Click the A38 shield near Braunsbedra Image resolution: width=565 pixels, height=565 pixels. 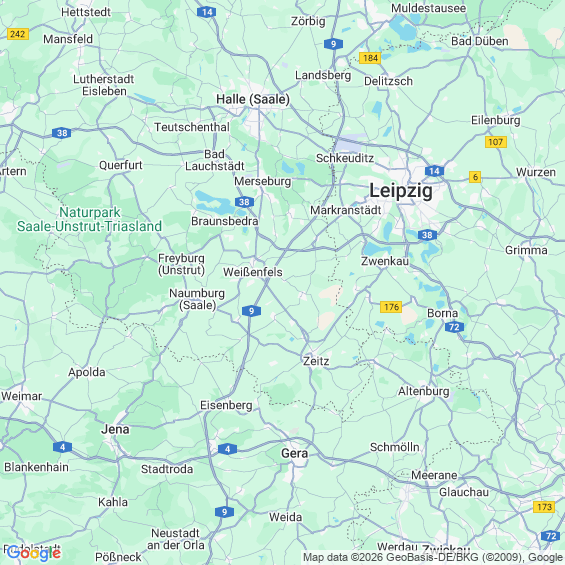tap(244, 202)
